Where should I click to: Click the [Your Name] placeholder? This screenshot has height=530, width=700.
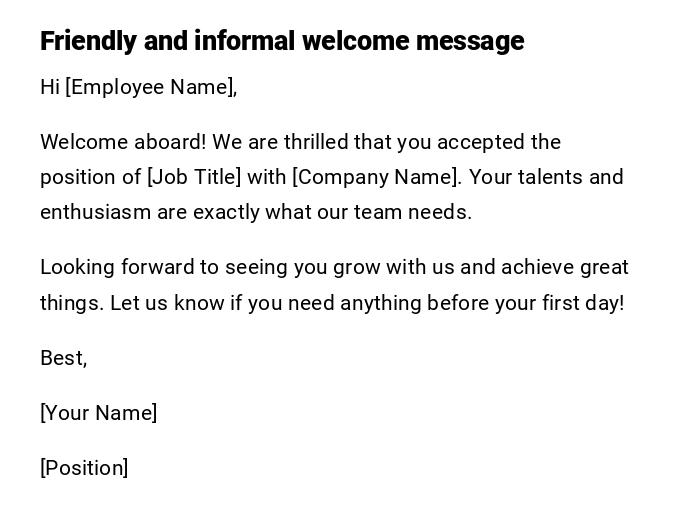pyautogui.click(x=98, y=413)
